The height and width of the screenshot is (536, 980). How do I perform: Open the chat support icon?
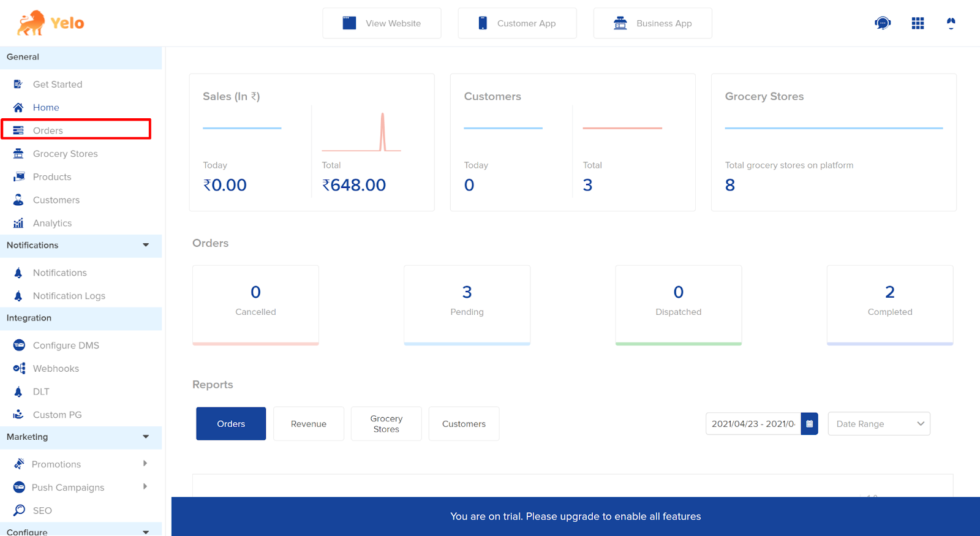(883, 23)
